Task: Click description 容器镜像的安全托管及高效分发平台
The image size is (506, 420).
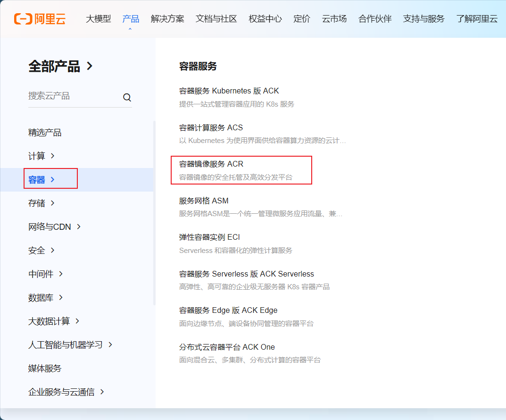Action: [236, 177]
